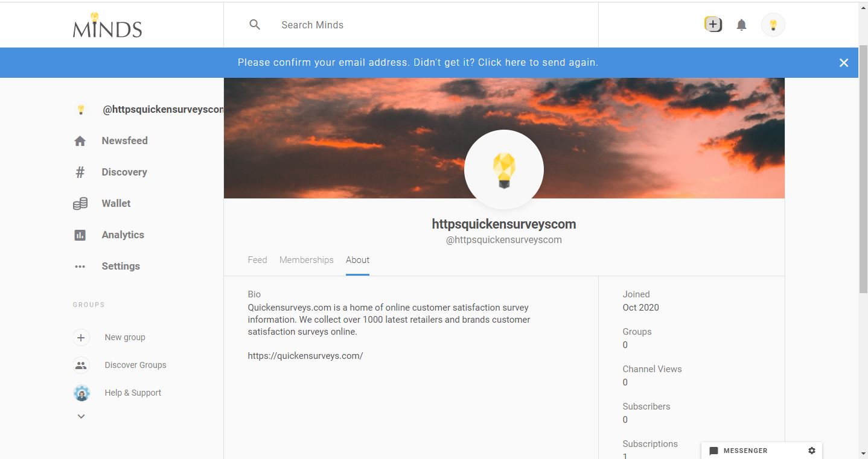Viewport: 868px width, 459px height.
Task: Open the compose new post plus icon
Action: click(x=713, y=25)
